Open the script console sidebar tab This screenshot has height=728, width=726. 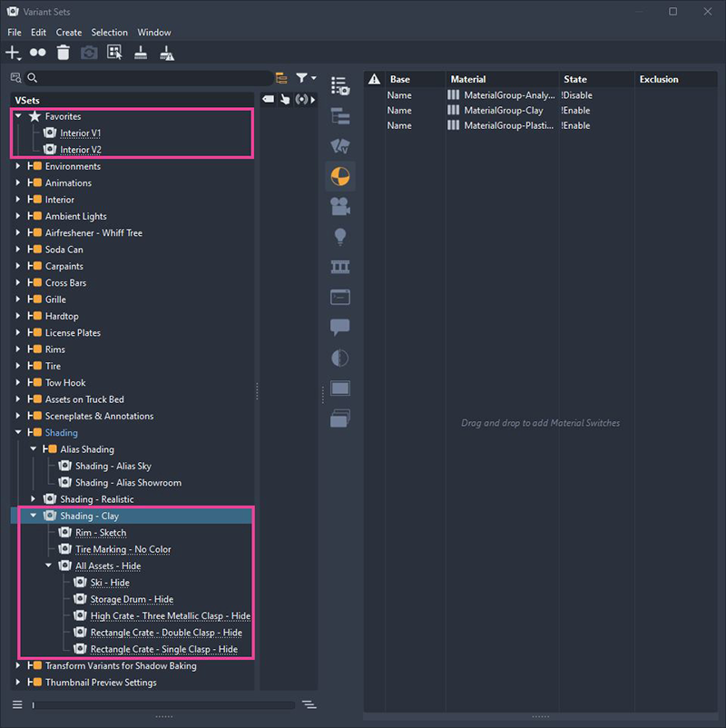(340, 297)
